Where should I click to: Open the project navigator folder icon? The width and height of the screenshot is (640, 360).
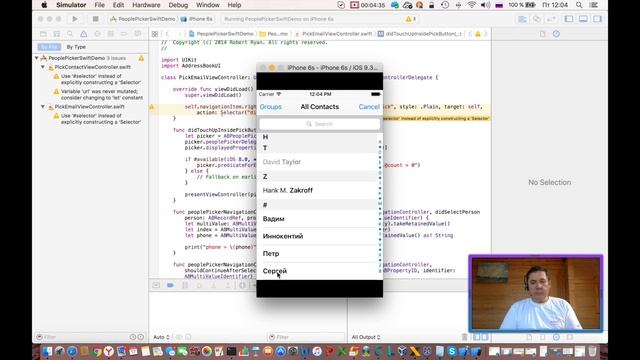43,34
